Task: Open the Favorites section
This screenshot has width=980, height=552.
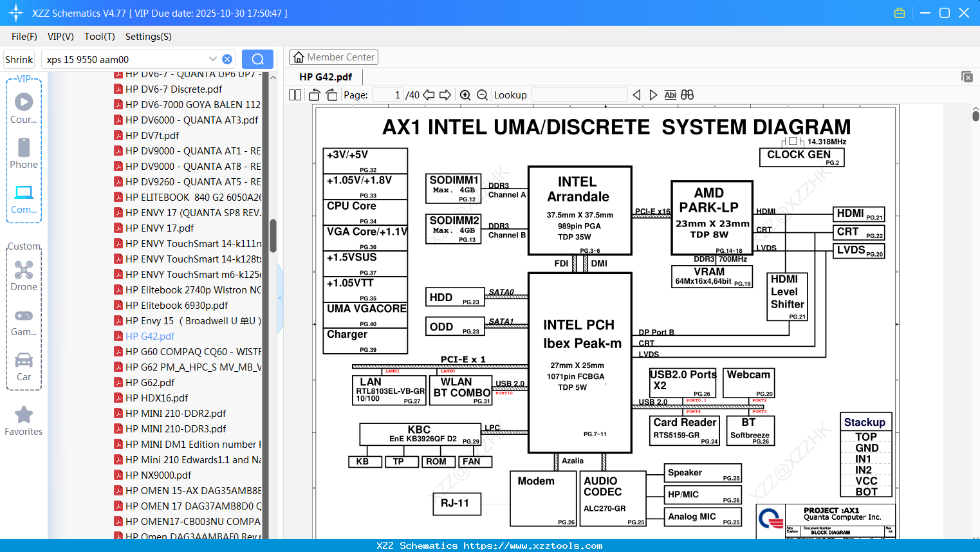Action: click(24, 421)
